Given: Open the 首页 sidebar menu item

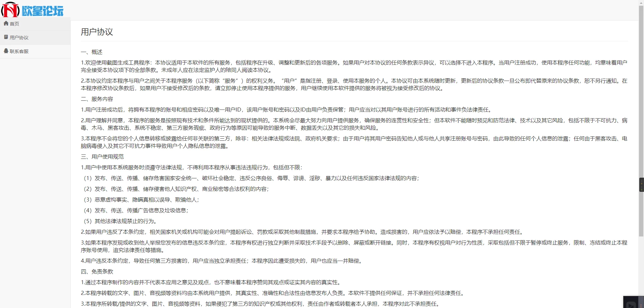Looking at the screenshot, I should pyautogui.click(x=14, y=24).
